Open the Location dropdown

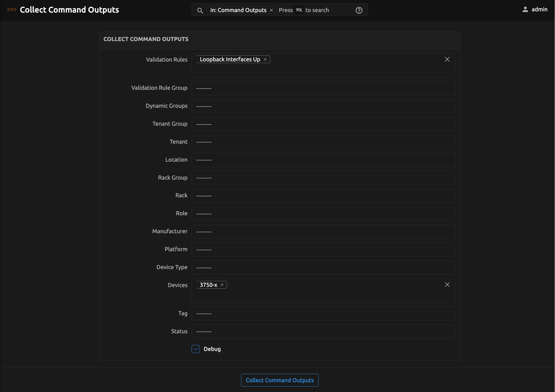click(323, 160)
